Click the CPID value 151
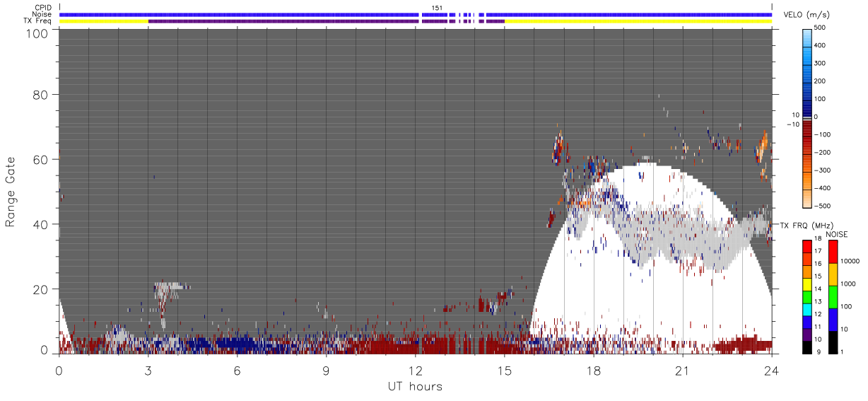 [x=437, y=7]
